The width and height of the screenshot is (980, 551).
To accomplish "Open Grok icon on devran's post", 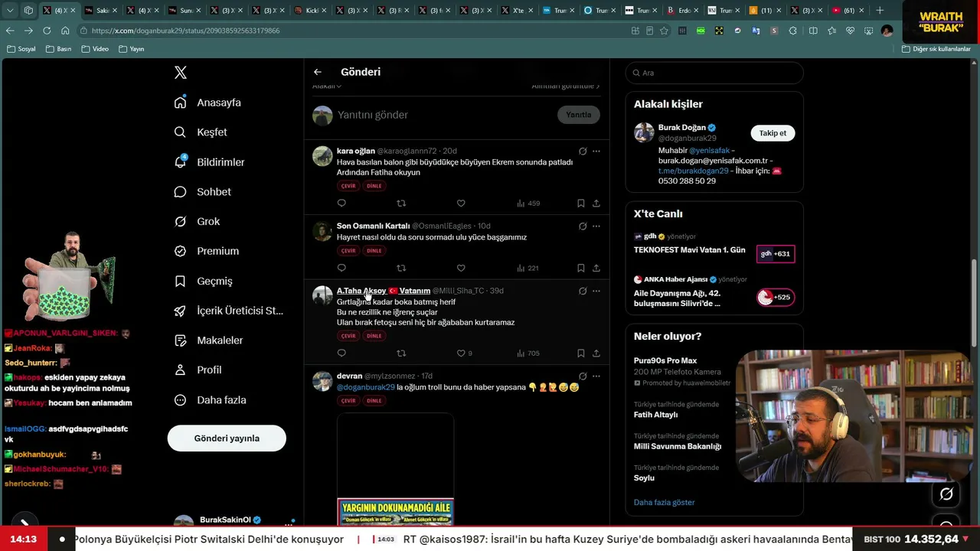I will [583, 377].
